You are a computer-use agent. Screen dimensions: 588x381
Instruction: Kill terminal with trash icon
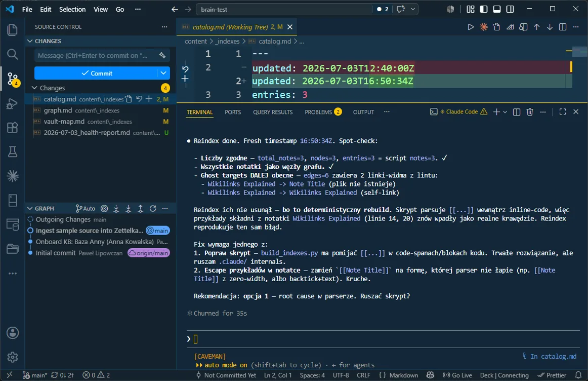coord(529,112)
